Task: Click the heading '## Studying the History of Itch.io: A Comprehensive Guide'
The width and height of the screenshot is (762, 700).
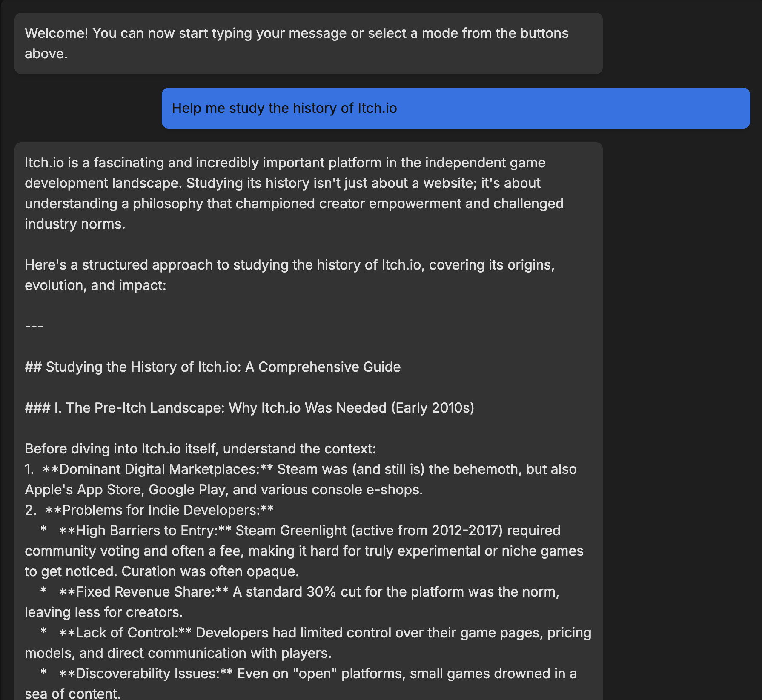Action: (212, 367)
